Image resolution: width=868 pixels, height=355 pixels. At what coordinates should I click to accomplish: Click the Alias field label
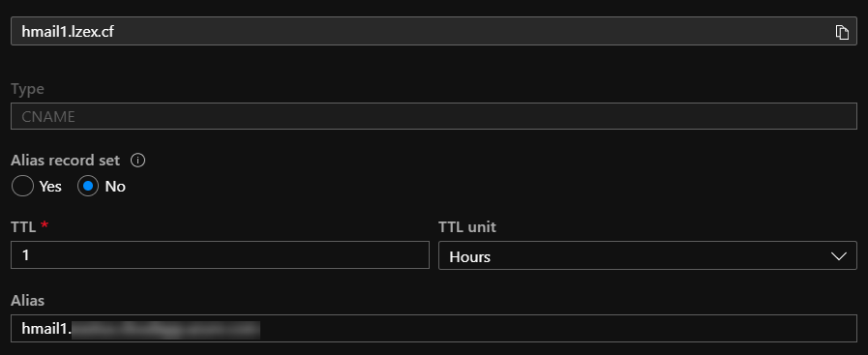pyautogui.click(x=28, y=300)
